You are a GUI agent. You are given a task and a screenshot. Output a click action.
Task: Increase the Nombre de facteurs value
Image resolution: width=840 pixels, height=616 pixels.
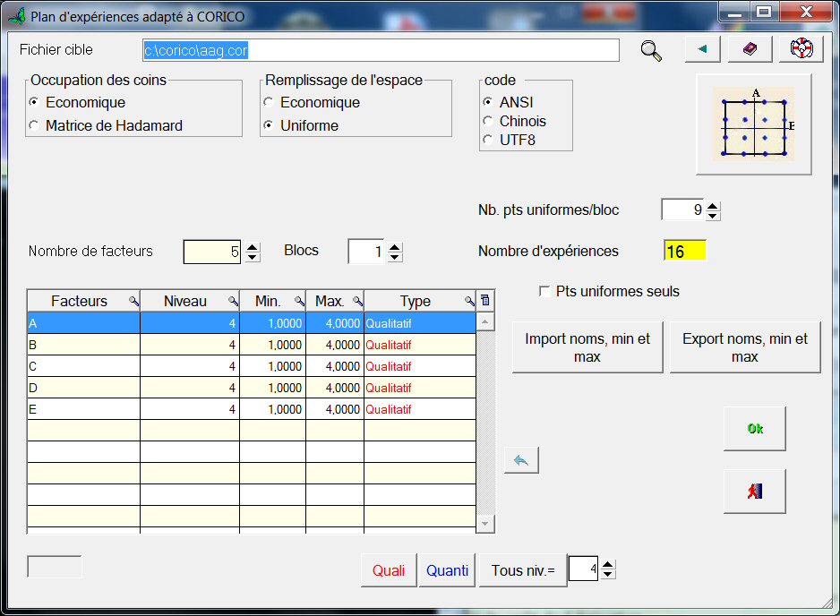click(x=253, y=247)
